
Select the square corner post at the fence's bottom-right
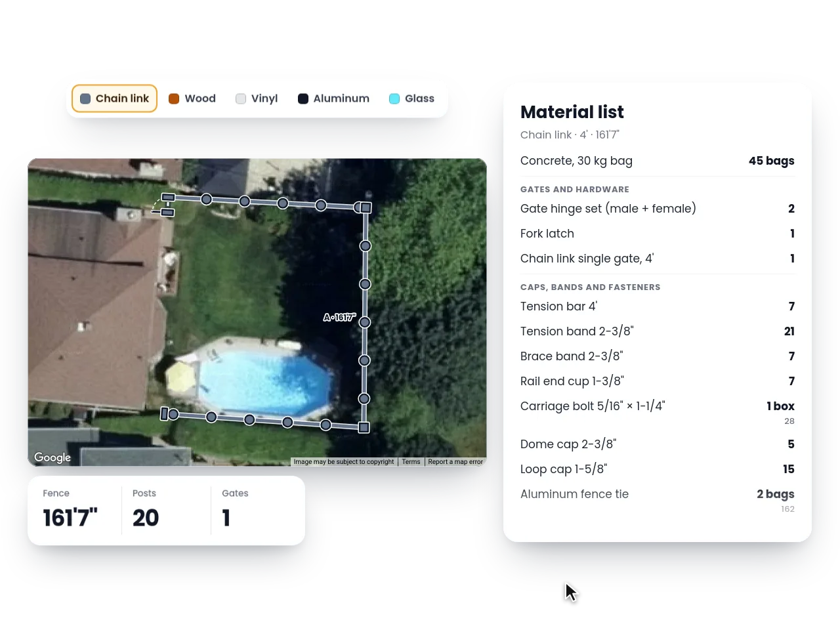point(364,428)
